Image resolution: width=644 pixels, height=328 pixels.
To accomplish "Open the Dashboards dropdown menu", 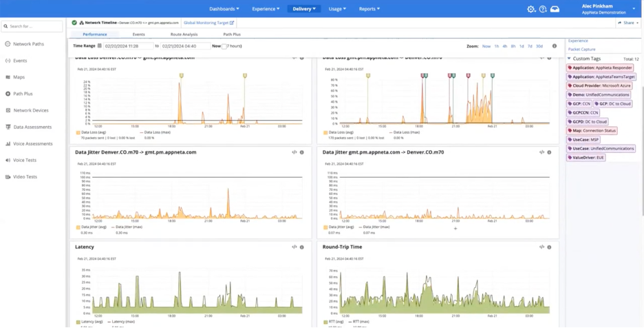I will click(x=224, y=9).
